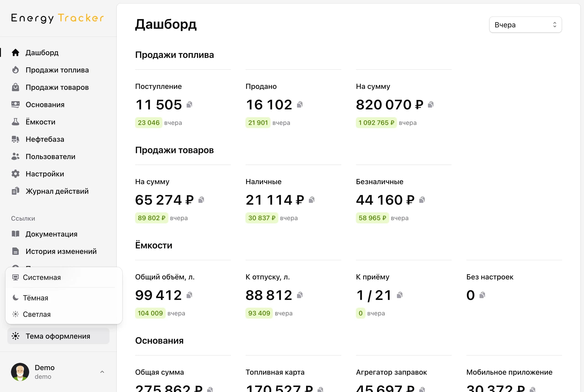
Task: Copy the К приёму value 1 / 21
Action: [400, 295]
